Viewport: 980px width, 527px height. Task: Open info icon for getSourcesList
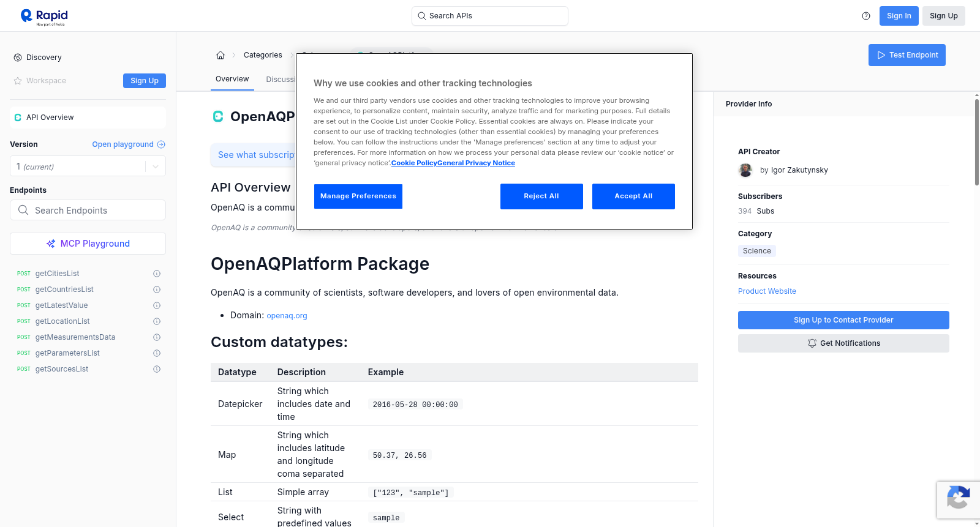(x=157, y=369)
